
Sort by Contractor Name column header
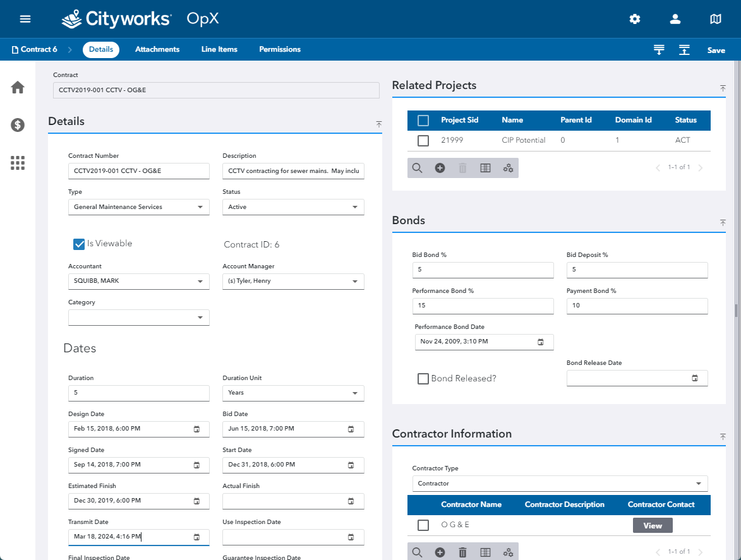point(471,504)
